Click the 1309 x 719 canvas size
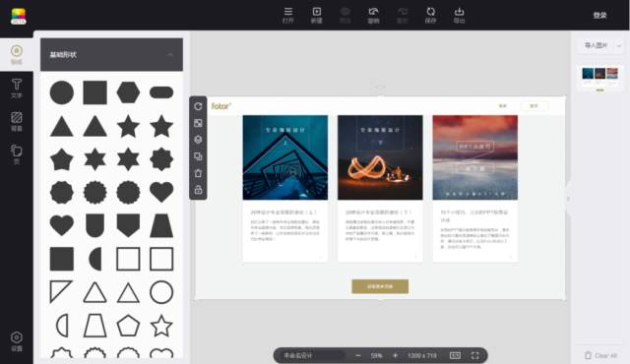This screenshot has height=364, width=630. pyautogui.click(x=422, y=355)
